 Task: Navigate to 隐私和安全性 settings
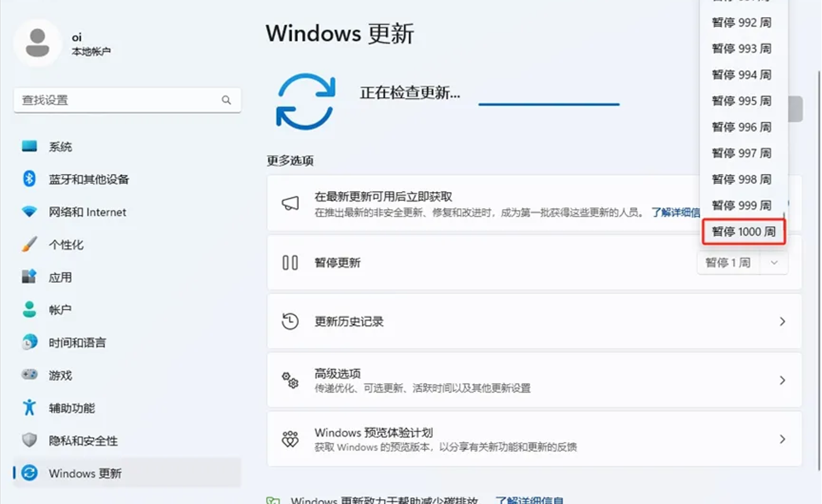tap(127, 440)
